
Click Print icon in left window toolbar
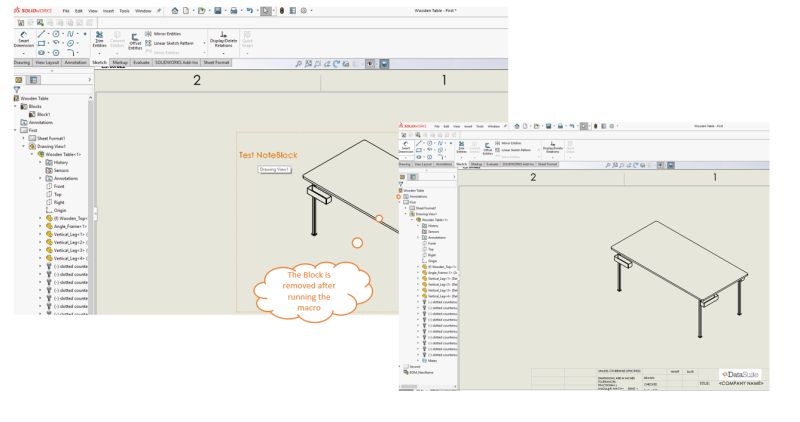[234, 10]
